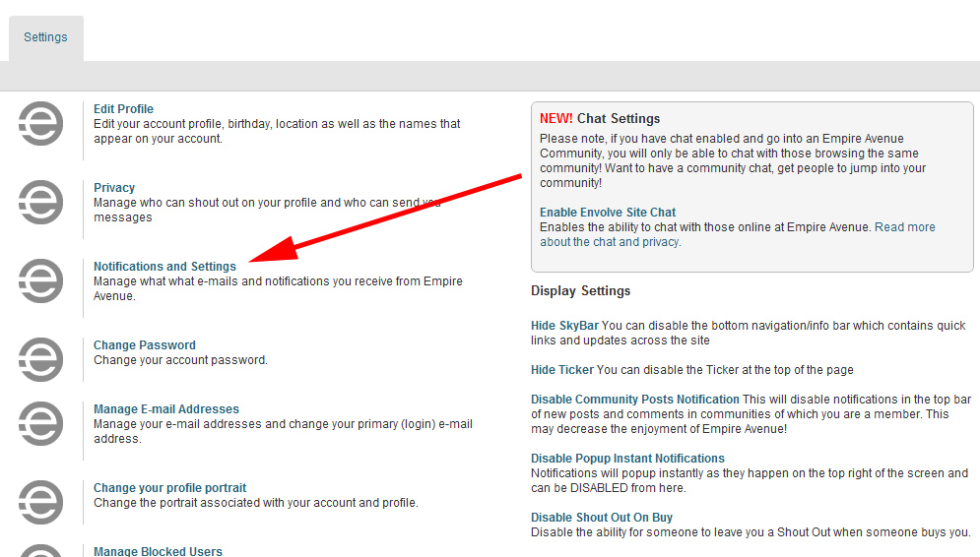Open the Edit Profile link
Viewport: 980px width, 557px height.
(123, 108)
